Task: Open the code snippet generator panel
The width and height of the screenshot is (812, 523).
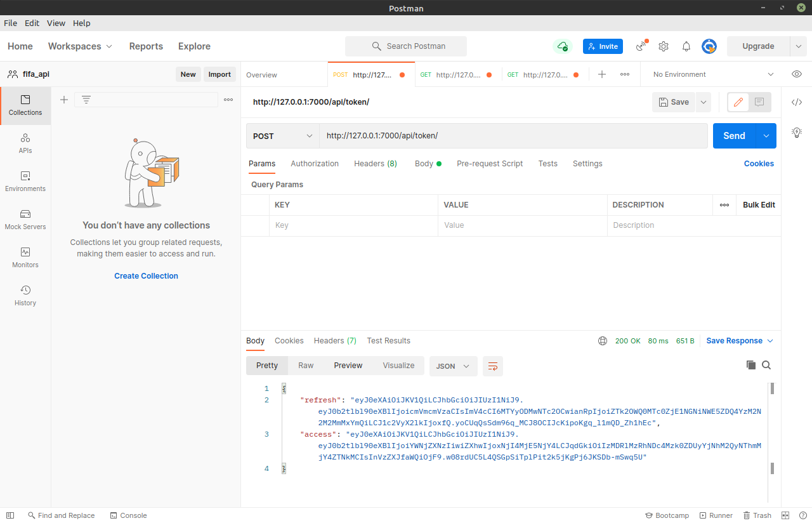Action: coord(797,101)
